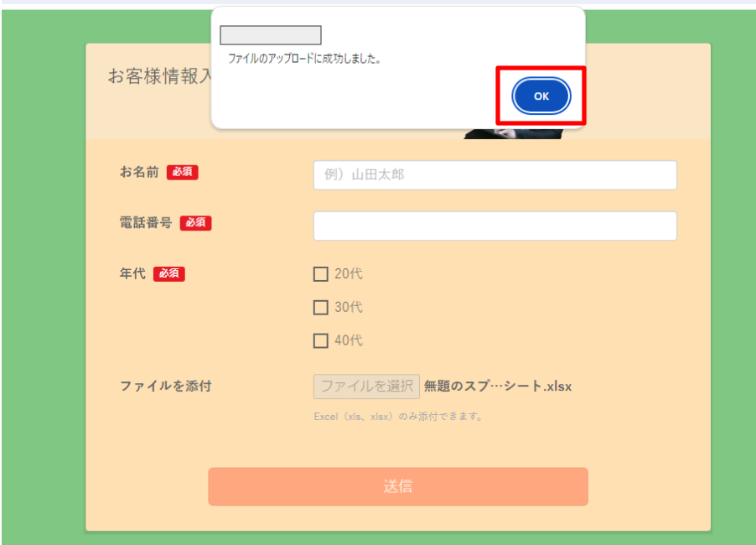Click the 必須 badge next to 電話番号

click(x=196, y=223)
